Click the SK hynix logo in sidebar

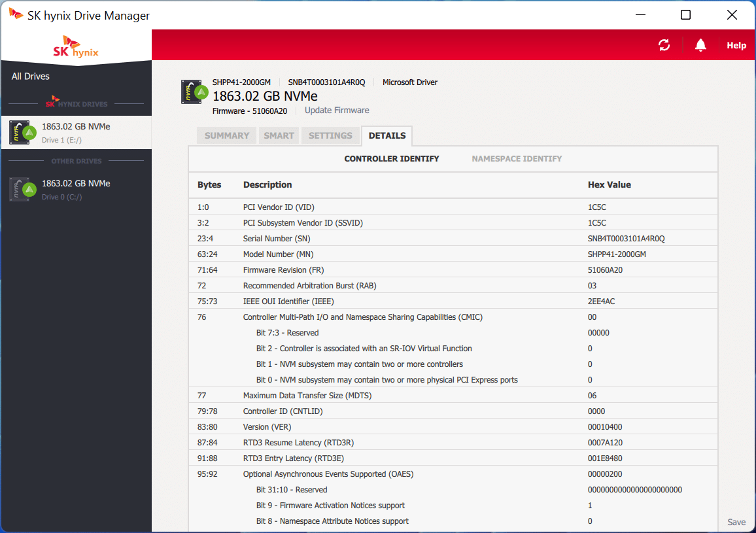click(76, 47)
